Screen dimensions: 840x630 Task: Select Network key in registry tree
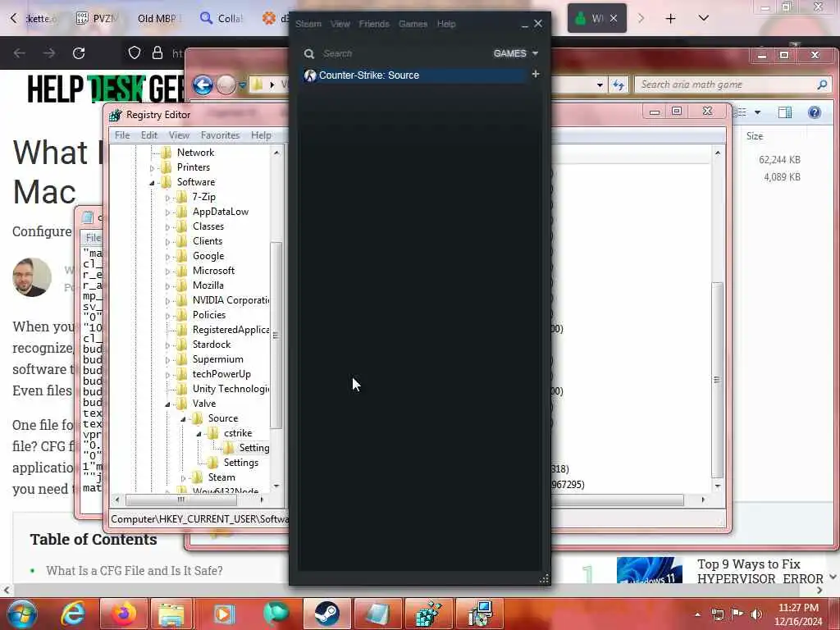click(x=195, y=153)
